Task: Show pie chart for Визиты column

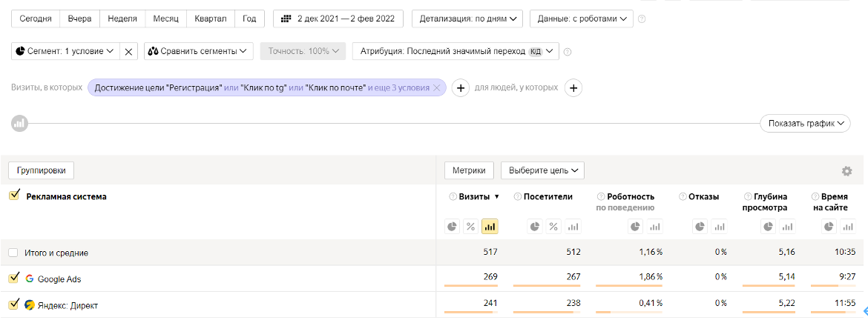Action: pyautogui.click(x=453, y=226)
